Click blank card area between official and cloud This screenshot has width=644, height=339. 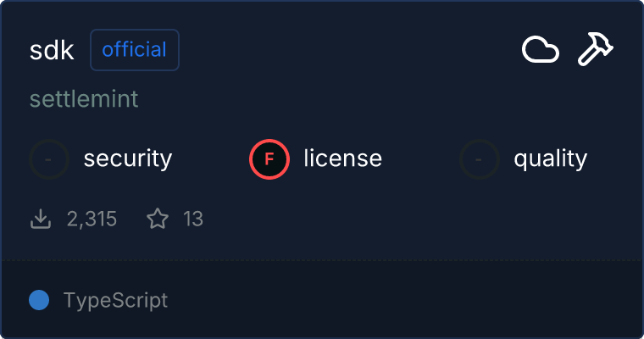click(347, 50)
